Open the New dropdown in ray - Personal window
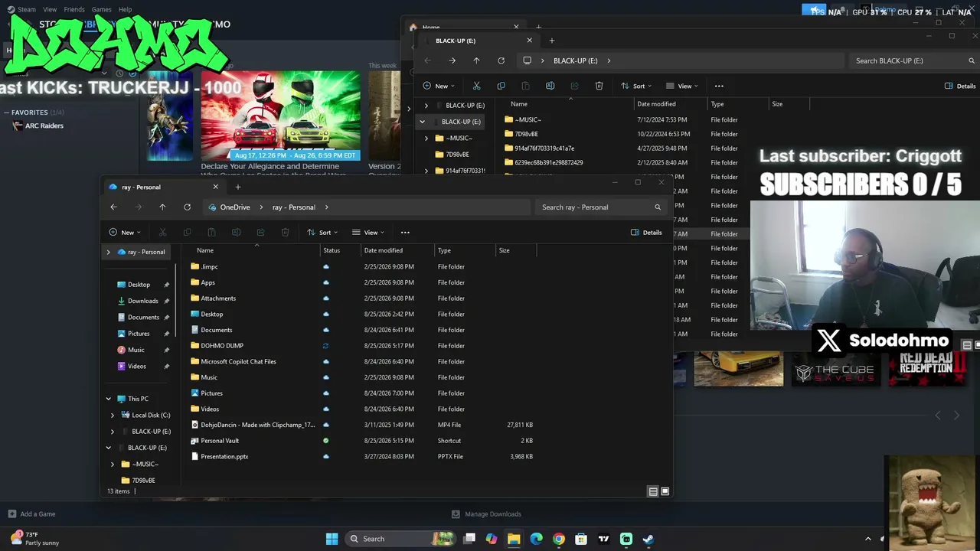The image size is (980, 551). point(125,233)
